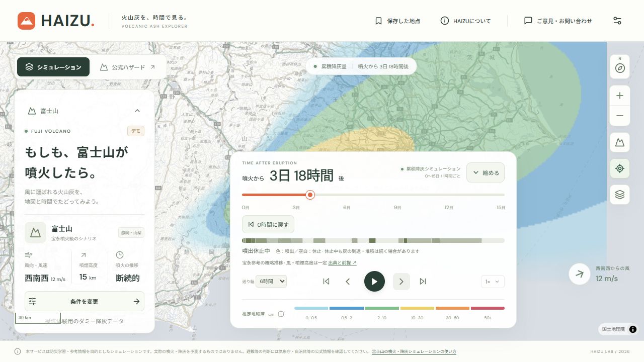
Task: Open ご意見・お問い合わせ feedback link
Action: pos(558,21)
